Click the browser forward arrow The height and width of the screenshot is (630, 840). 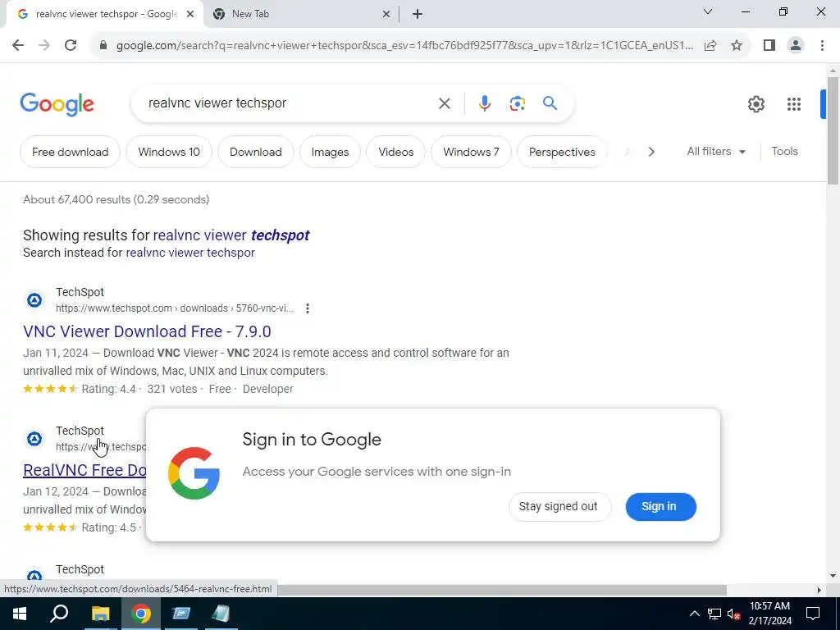44,45
